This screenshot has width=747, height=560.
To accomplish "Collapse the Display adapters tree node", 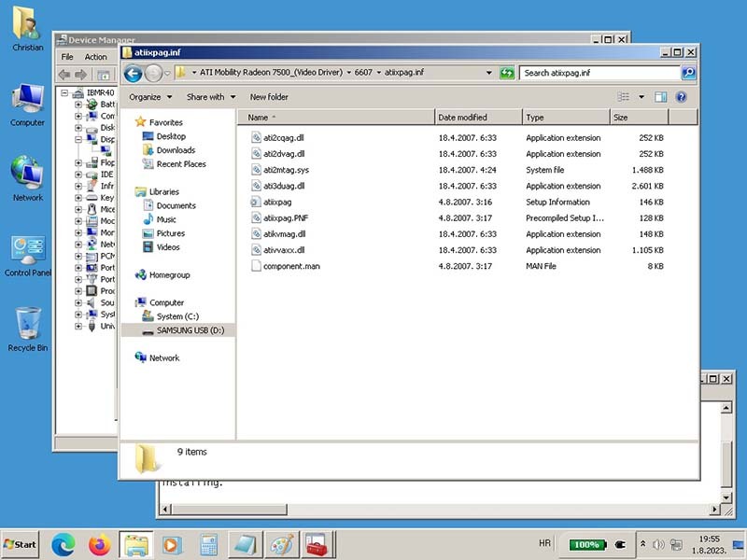I will 79,139.
